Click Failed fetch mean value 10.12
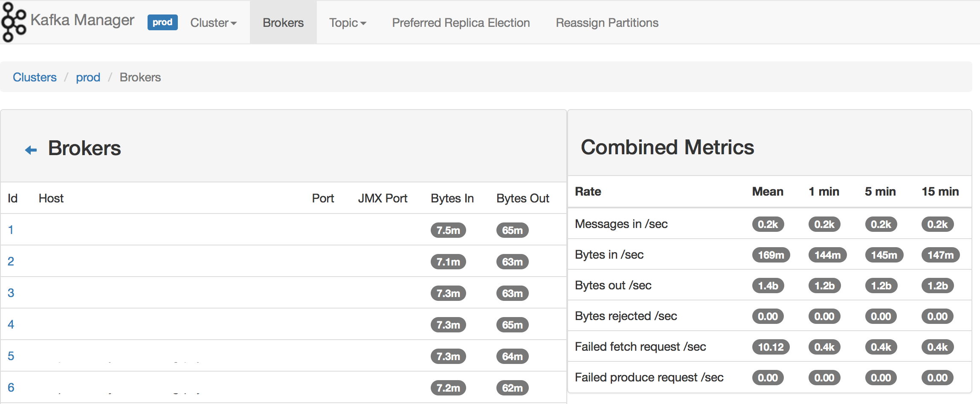 pyautogui.click(x=771, y=347)
